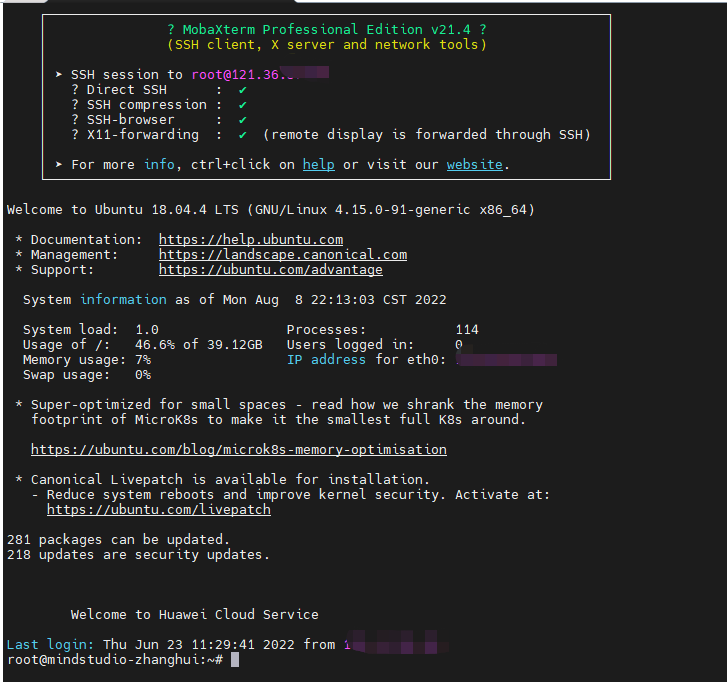Click 'Canonical Livepatch is available' line
The width and height of the screenshot is (727, 682).
230,479
